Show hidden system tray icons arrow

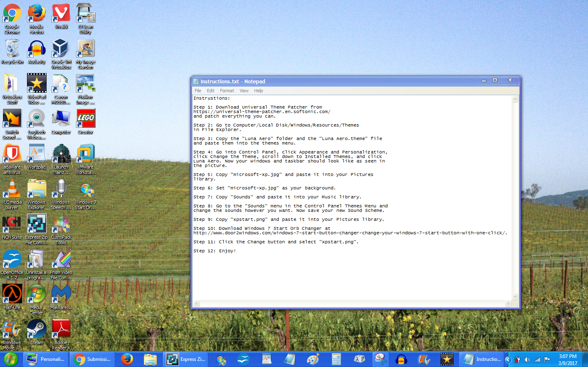pyautogui.click(x=508, y=360)
